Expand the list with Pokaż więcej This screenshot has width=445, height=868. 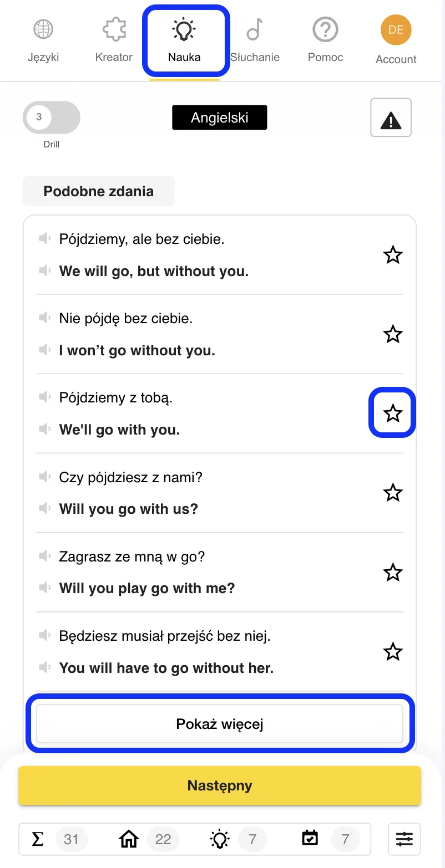coord(220,724)
